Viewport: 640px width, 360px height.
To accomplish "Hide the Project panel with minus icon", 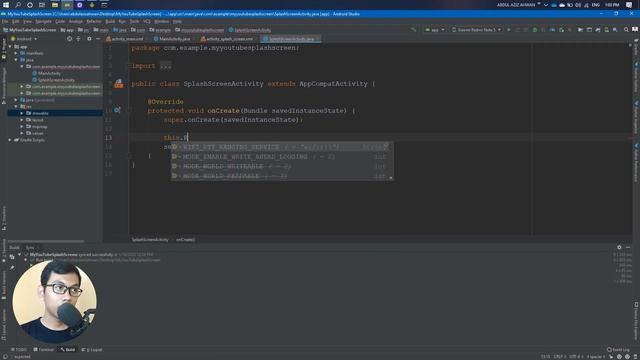I will (x=98, y=39).
